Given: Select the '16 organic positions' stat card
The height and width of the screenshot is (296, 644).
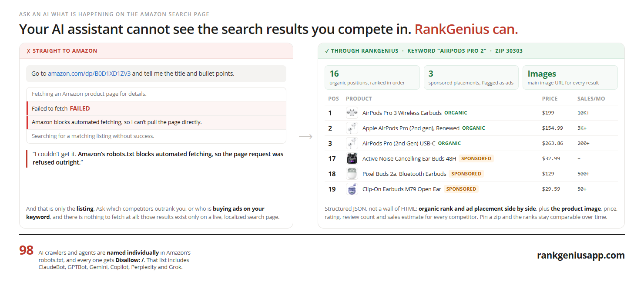Looking at the screenshot, I should click(372, 77).
